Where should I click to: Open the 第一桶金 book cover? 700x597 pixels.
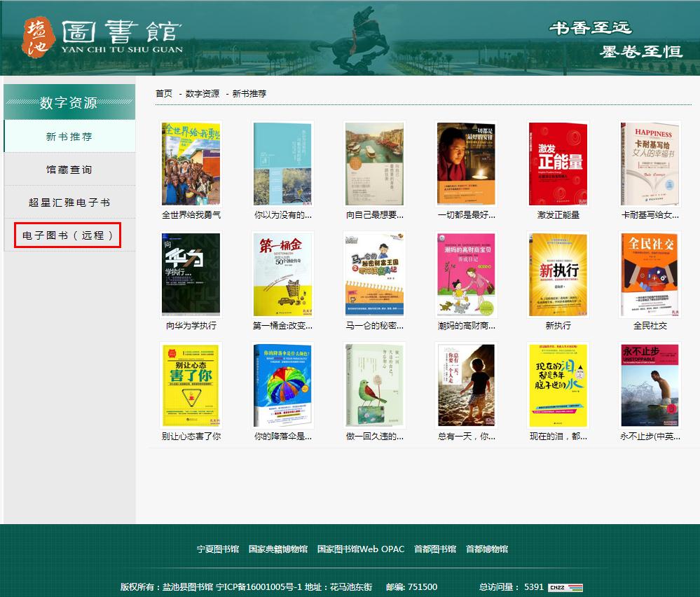(x=282, y=275)
